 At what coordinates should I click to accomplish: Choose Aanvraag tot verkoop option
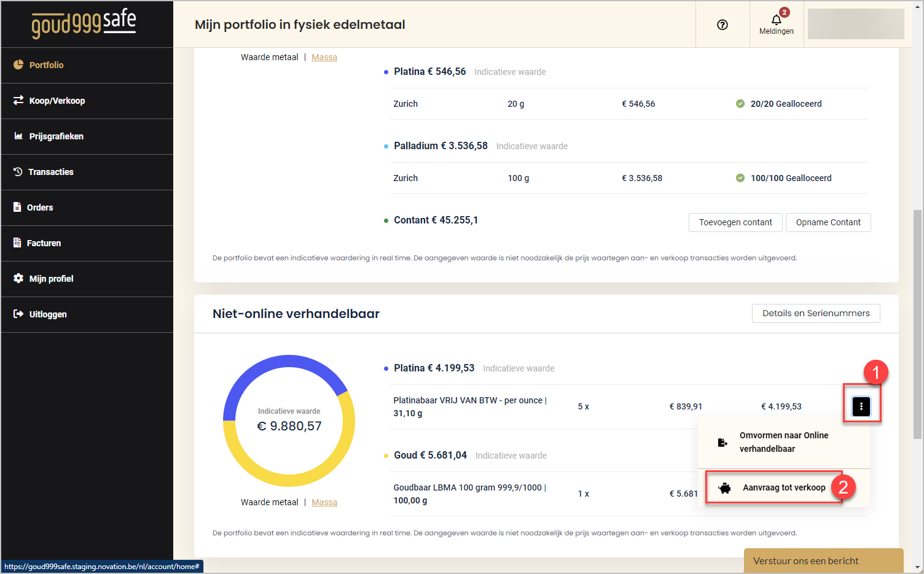point(784,487)
